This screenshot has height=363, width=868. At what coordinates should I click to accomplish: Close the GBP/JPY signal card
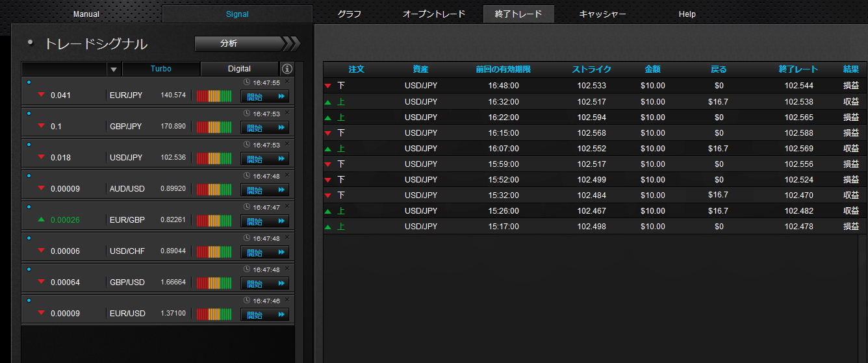(287, 113)
